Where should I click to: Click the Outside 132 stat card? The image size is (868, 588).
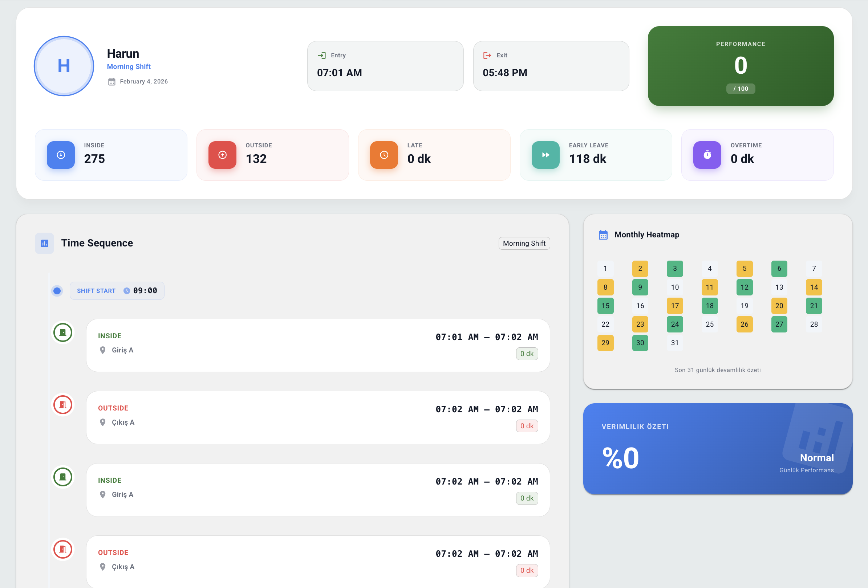pos(273,155)
